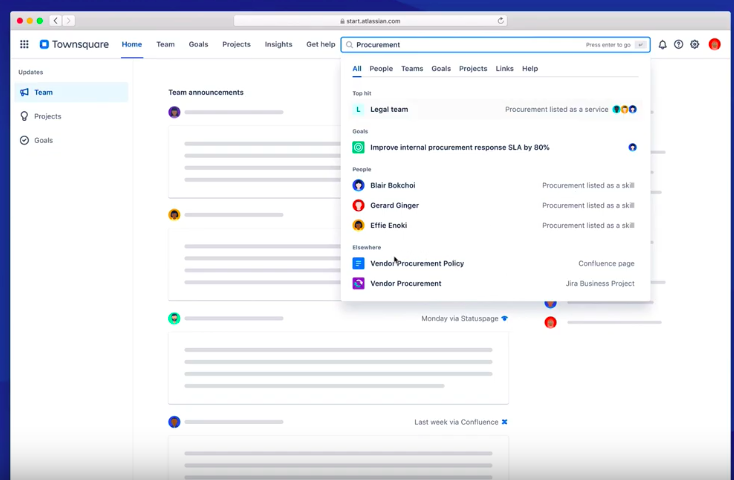Switch to the All search tab
This screenshot has height=480, width=734.
(357, 68)
